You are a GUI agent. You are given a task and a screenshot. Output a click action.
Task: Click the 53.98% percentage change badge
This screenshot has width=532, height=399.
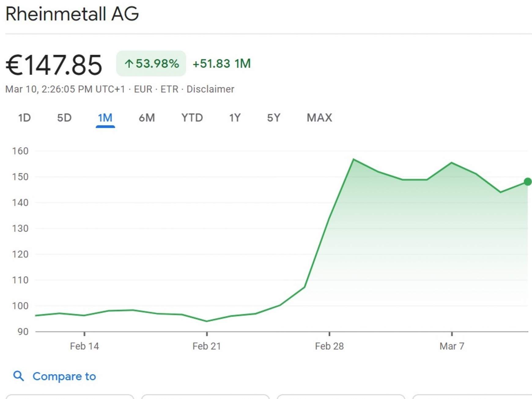[151, 64]
